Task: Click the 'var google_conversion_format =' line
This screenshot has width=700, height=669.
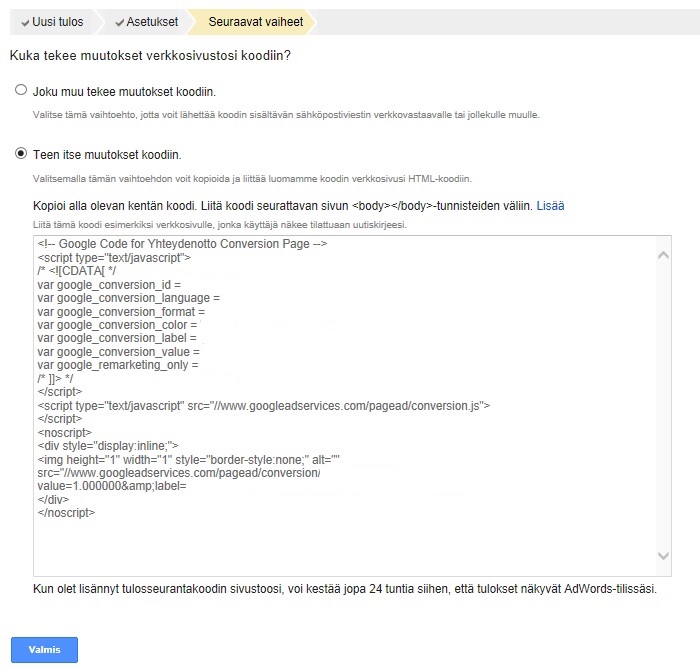Action: [121, 312]
